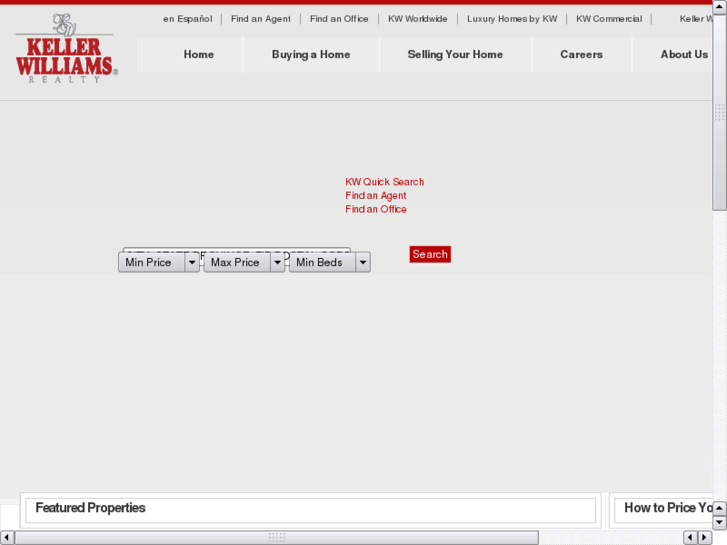Open the top Find an Office link
727x545 pixels.
pos(339,19)
